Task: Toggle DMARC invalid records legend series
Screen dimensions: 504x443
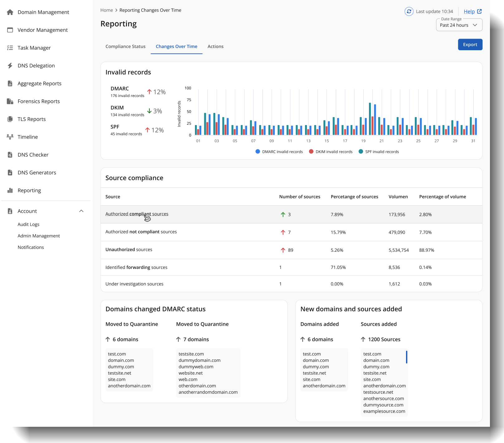Action: click(x=279, y=152)
